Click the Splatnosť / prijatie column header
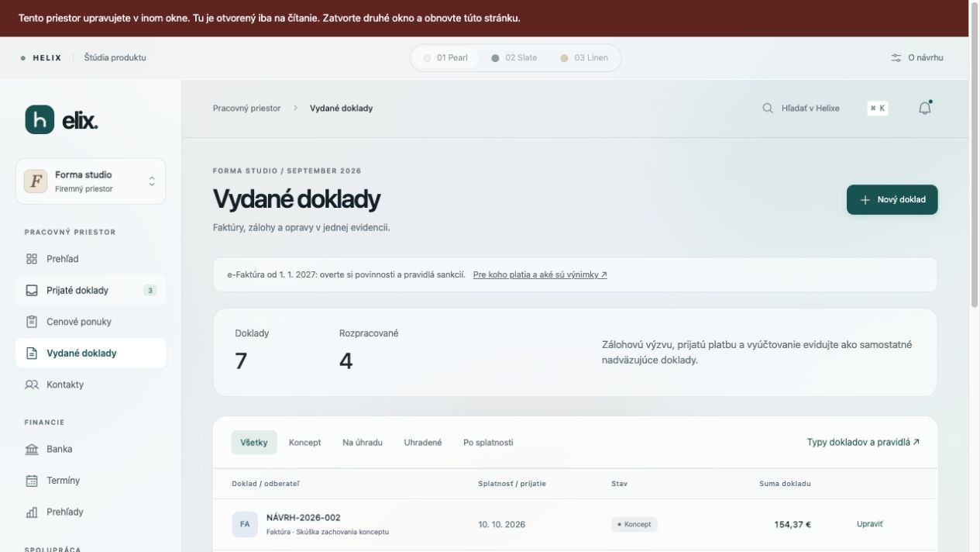980x552 pixels. pyautogui.click(x=512, y=484)
